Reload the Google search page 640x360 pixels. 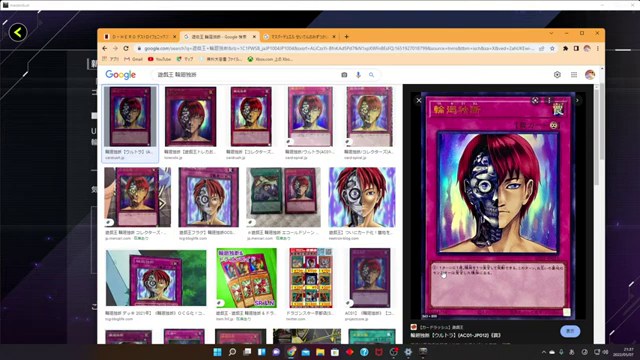[126, 48]
